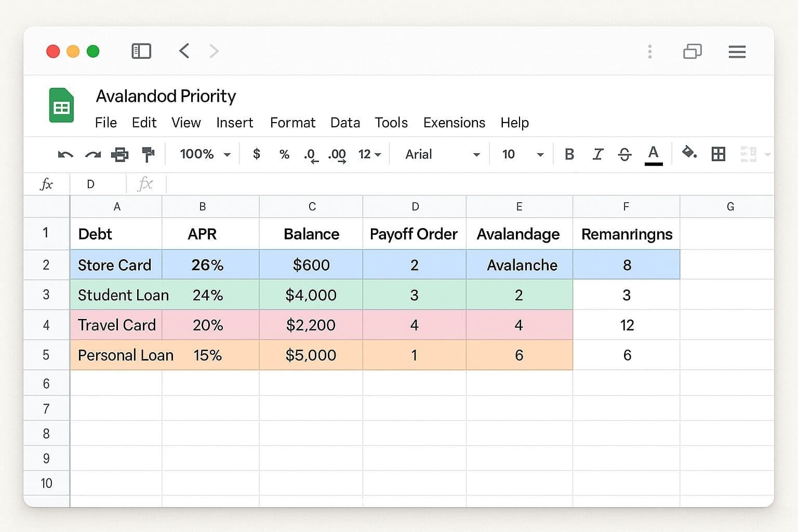Click the green Sheets home icon
The image size is (798, 532).
[x=61, y=105]
